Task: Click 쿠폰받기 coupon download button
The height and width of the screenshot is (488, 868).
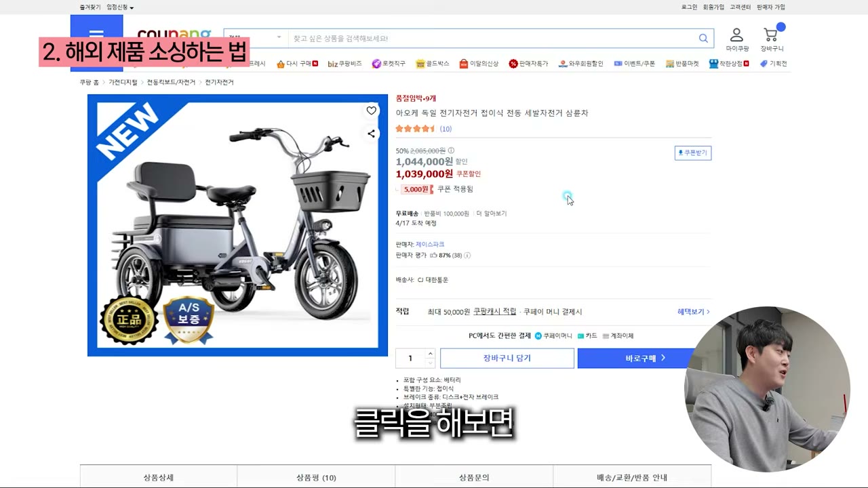Action: coord(693,152)
